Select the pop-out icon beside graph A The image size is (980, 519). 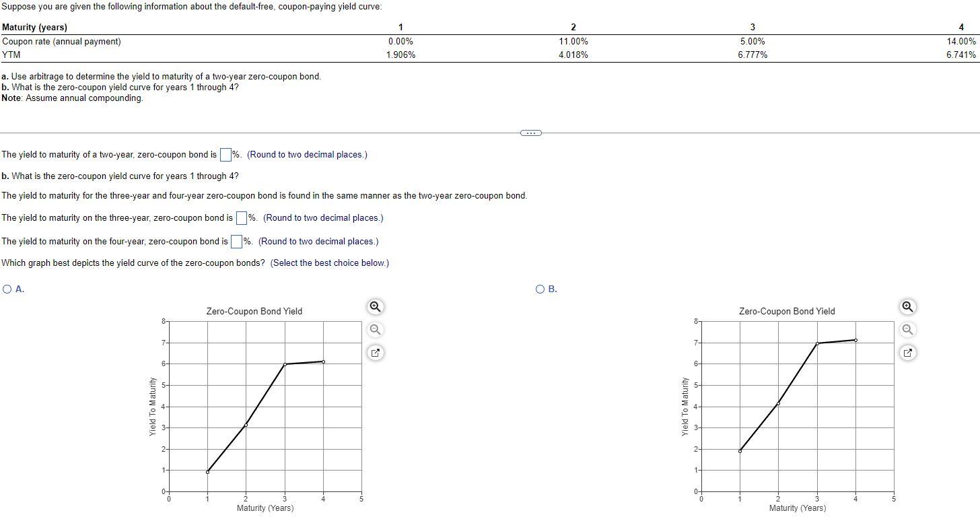375,353
